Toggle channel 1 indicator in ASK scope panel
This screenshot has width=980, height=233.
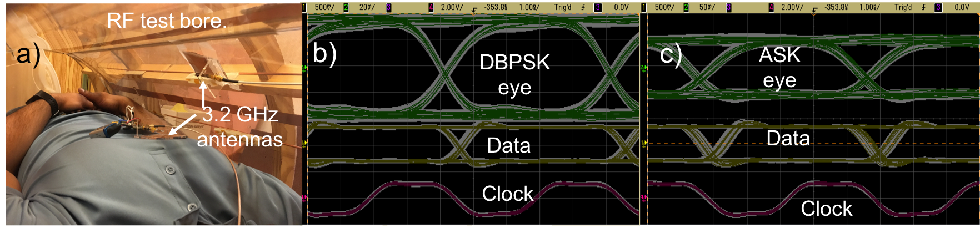click(644, 7)
